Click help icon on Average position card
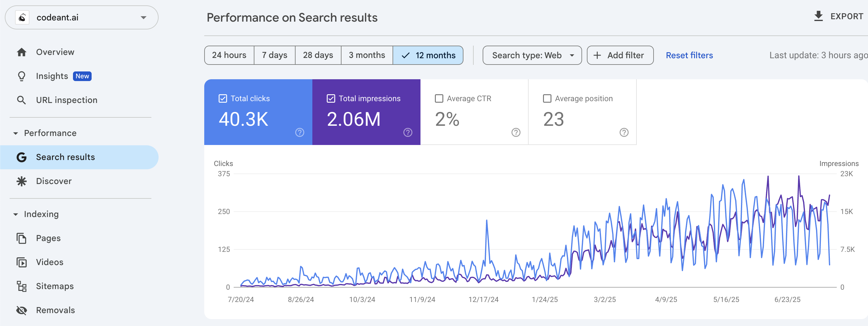868x326 pixels. point(624,132)
